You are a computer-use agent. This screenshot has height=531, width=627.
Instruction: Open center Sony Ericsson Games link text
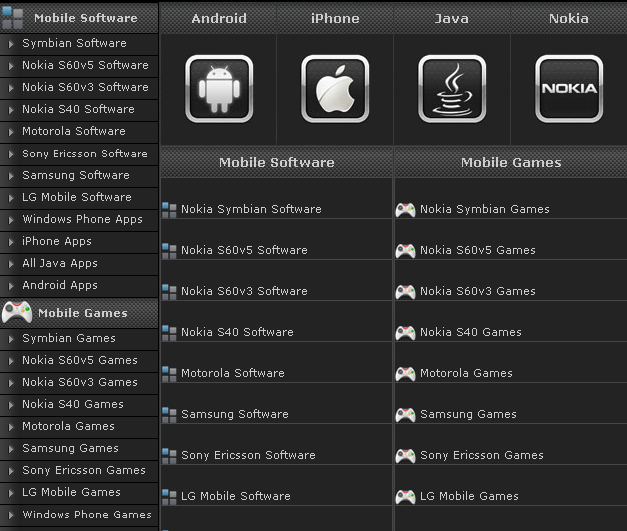[x=482, y=455]
